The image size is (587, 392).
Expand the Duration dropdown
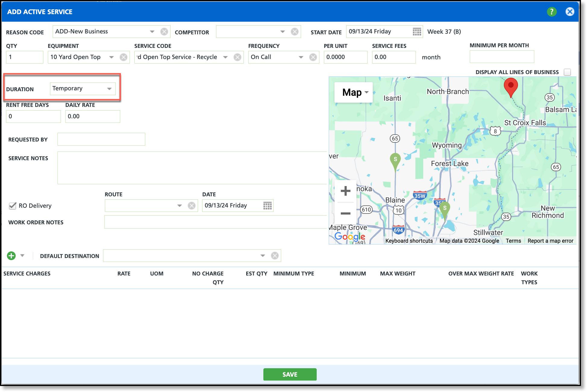pos(109,89)
